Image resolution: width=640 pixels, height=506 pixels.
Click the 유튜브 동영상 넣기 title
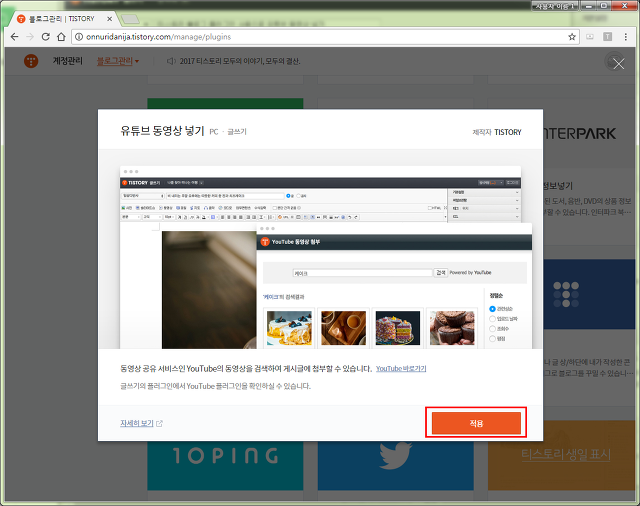(x=162, y=131)
